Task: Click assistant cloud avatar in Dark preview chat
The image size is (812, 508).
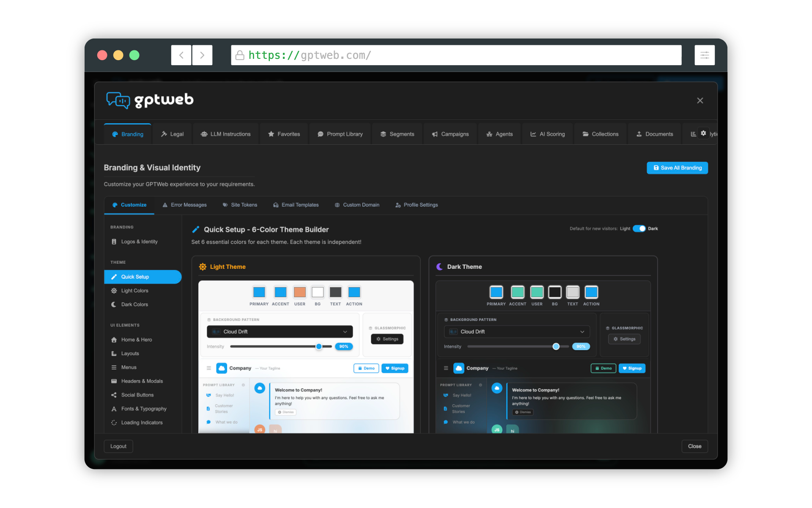Action: tap(497, 388)
